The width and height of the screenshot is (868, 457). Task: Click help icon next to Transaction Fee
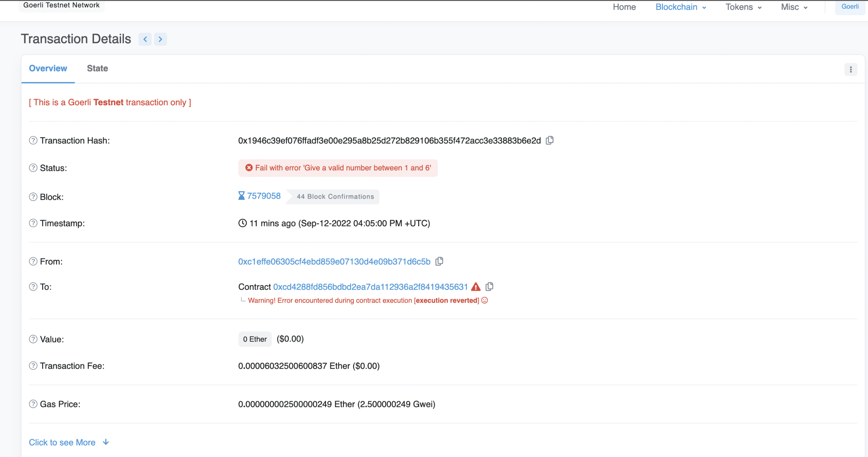[x=33, y=366]
